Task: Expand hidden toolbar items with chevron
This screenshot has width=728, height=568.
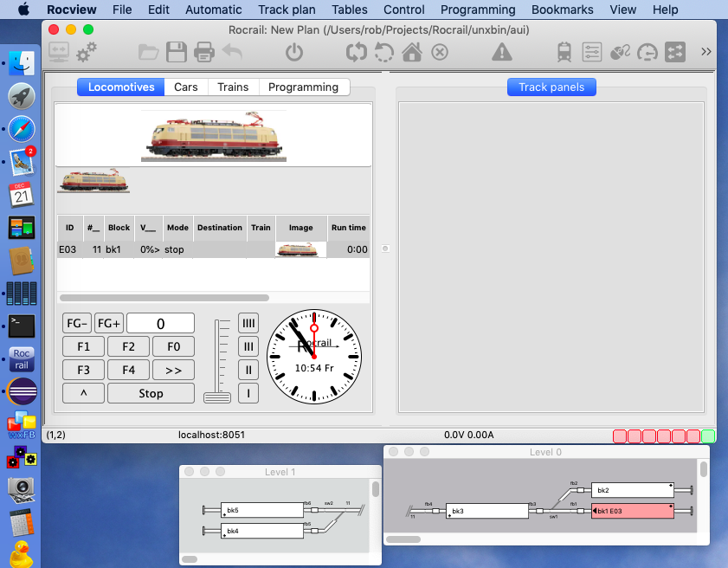Action: pyautogui.click(x=706, y=52)
